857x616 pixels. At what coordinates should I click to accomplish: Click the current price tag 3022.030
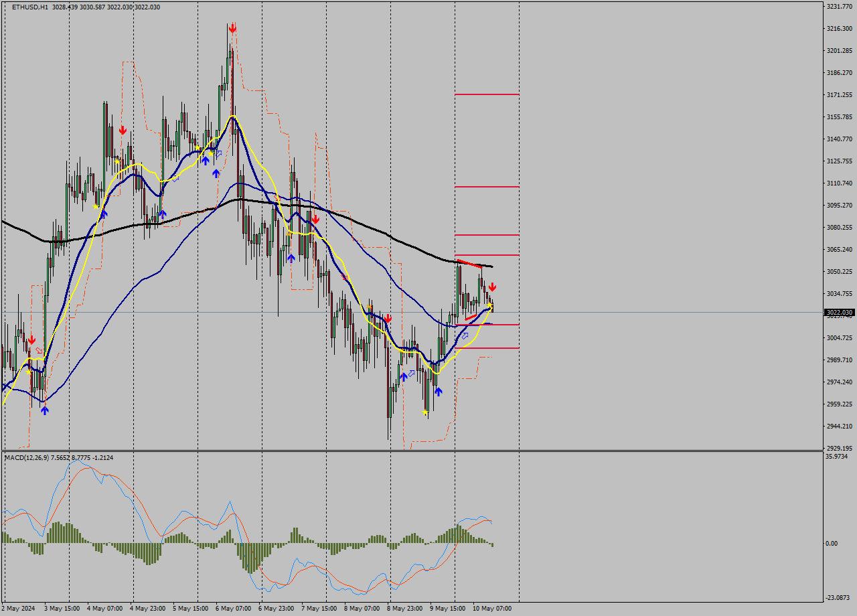(x=840, y=313)
